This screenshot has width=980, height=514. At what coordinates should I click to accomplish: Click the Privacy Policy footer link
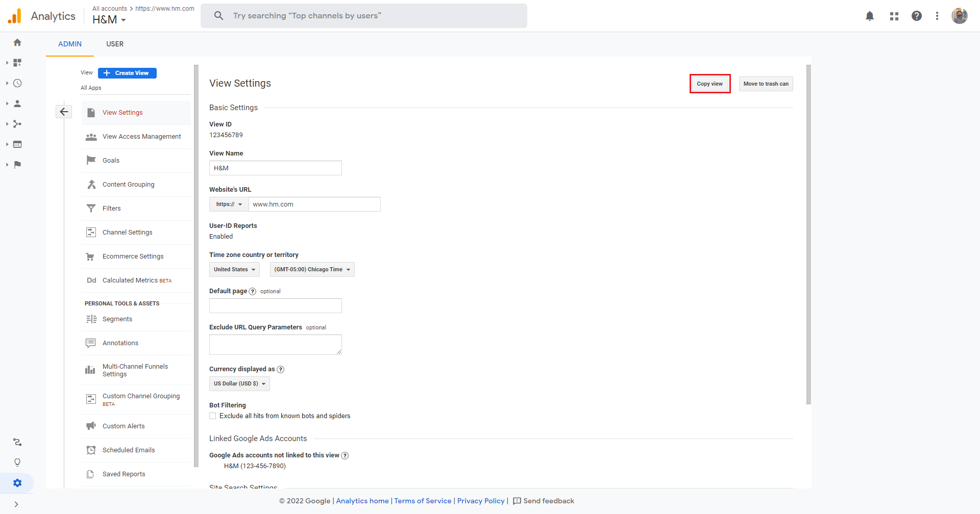click(x=481, y=501)
